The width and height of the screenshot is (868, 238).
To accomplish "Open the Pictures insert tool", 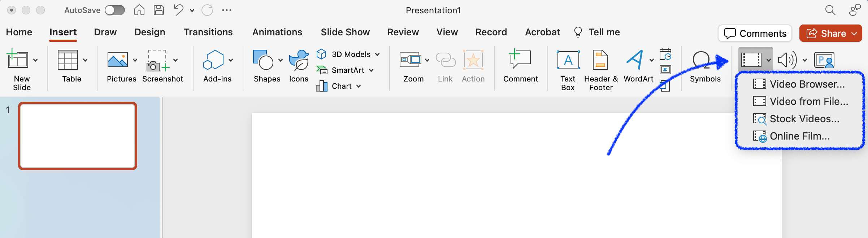I will tap(118, 60).
